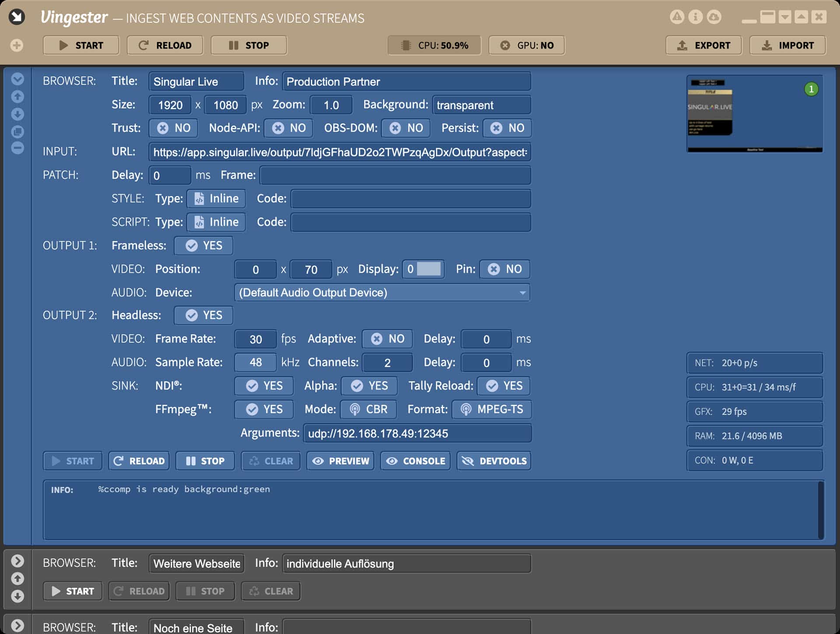Click the clone browser icon in sidebar

17,131
